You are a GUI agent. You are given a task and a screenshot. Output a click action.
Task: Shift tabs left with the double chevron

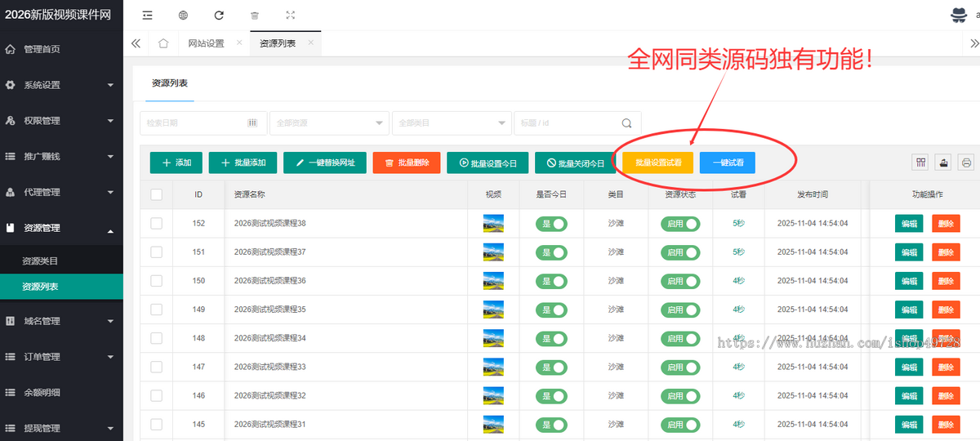pos(136,43)
